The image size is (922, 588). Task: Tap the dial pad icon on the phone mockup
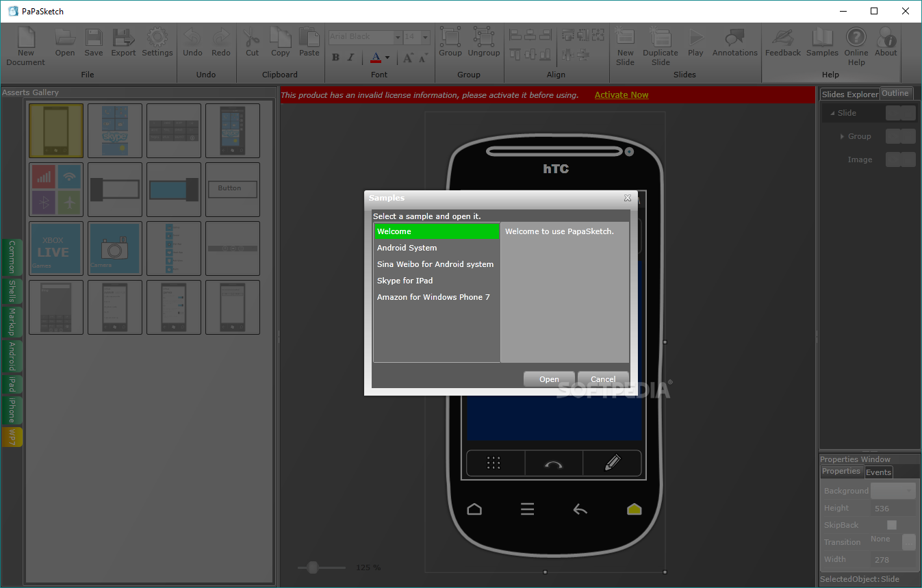click(x=494, y=463)
